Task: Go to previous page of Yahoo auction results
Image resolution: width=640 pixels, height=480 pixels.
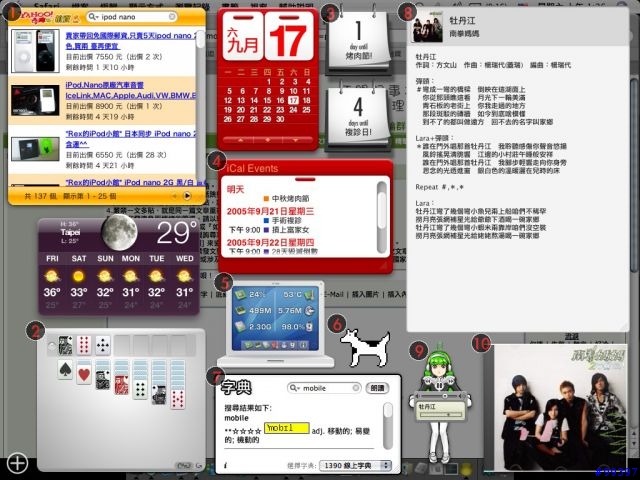Action: 175,196
